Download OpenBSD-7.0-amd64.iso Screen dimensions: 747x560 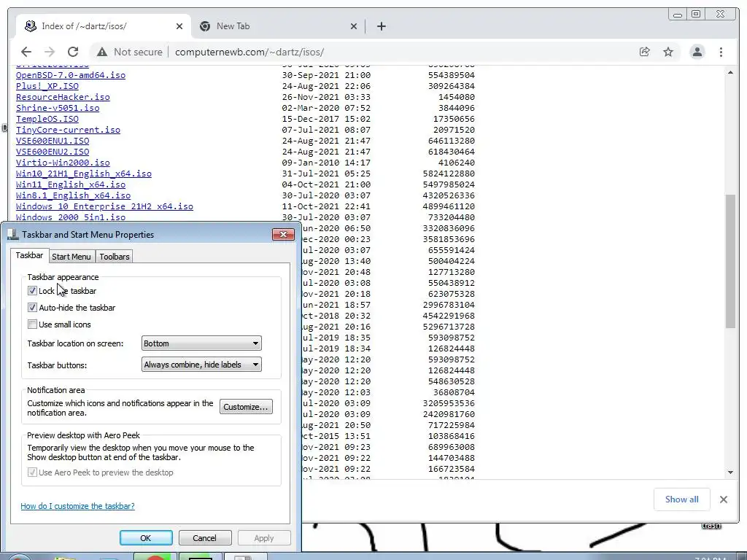pos(71,75)
